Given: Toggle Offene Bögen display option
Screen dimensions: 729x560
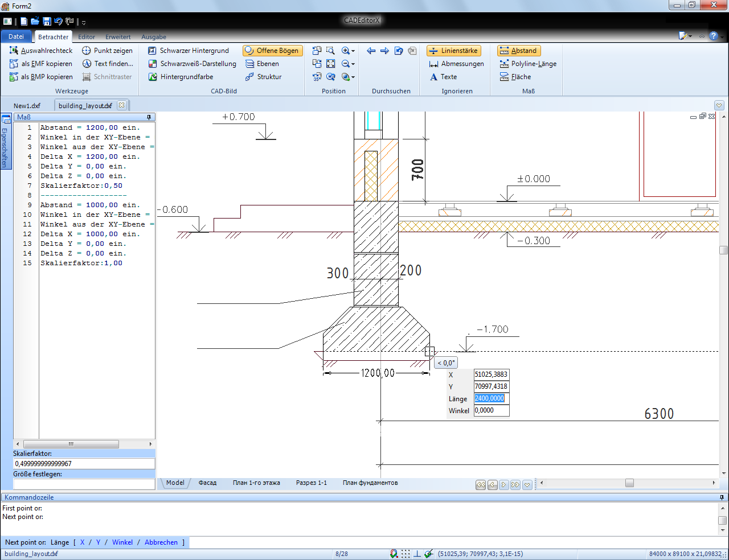Looking at the screenshot, I should 272,51.
